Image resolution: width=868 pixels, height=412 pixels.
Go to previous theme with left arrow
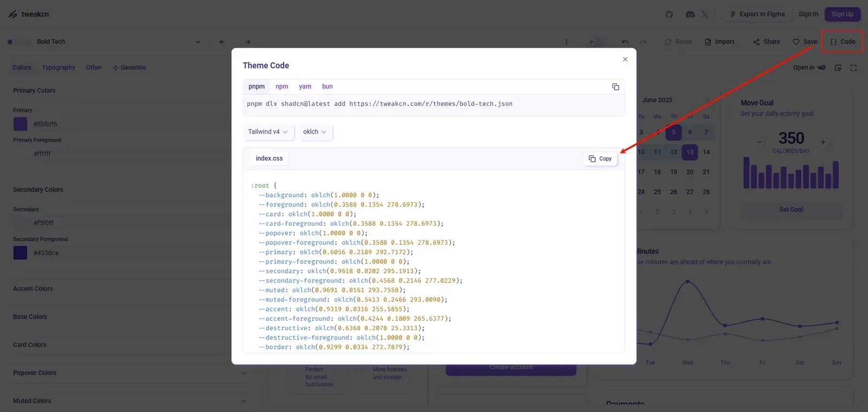pos(222,42)
